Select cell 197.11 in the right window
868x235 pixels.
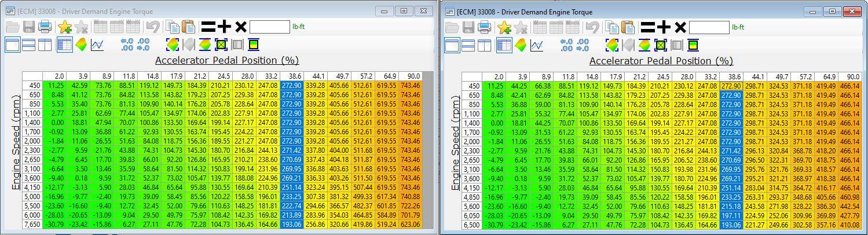731,216
